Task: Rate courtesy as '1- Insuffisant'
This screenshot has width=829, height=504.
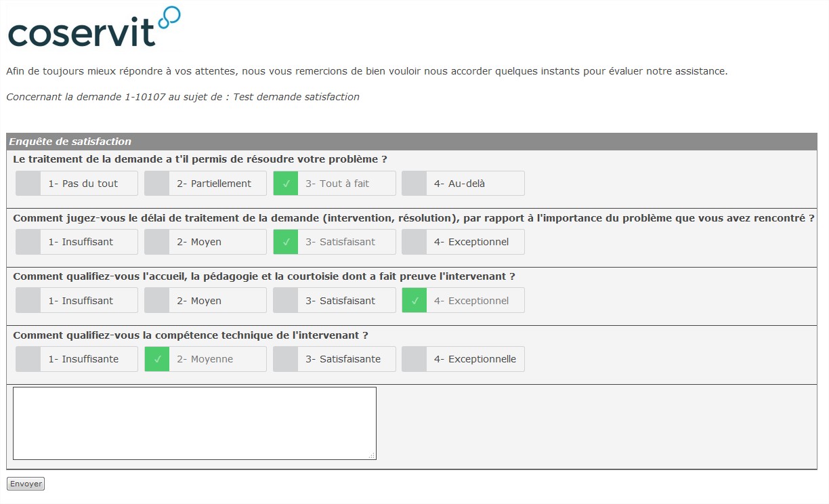Action: click(x=77, y=301)
